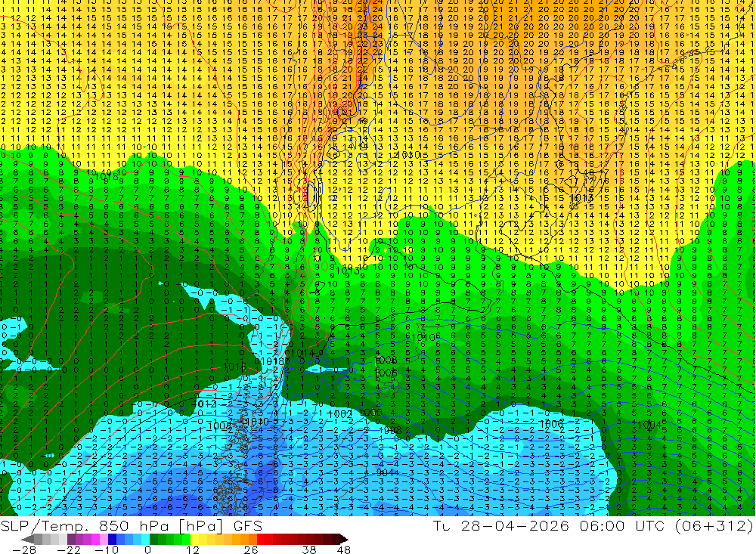Click the dark maroon right arrow of color scale

[344, 540]
